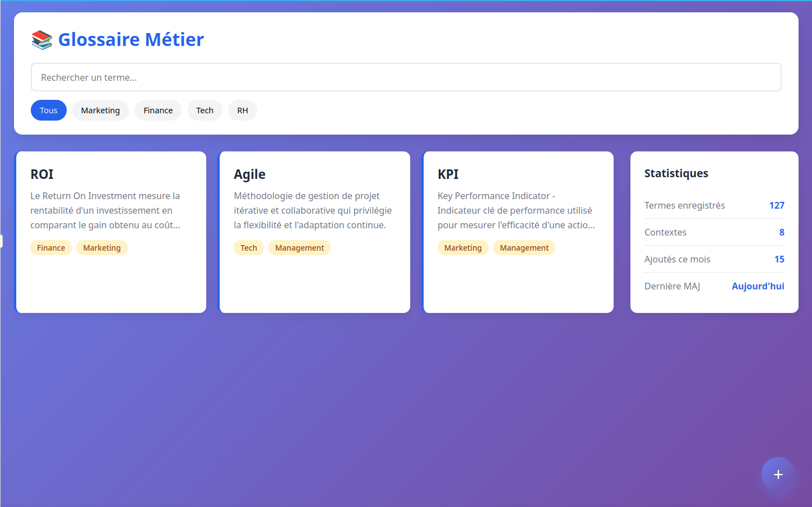This screenshot has height=507, width=812.
Task: Click the Finance tag on ROI card
Action: tap(51, 248)
